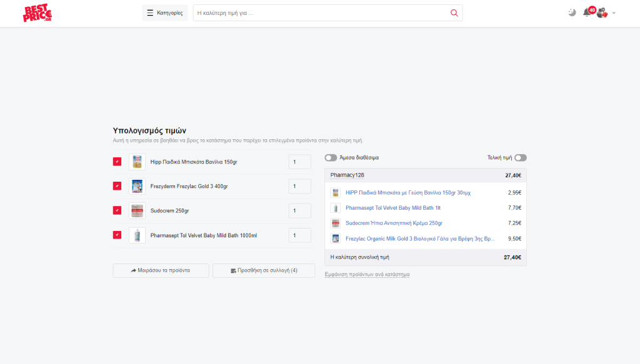
Task: Enable the Τελική τιμή toggle
Action: coord(521,158)
